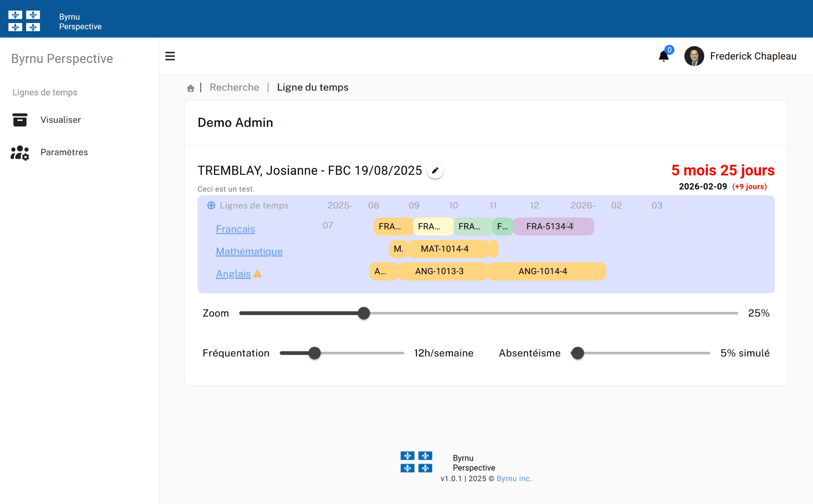Image resolution: width=813 pixels, height=504 pixels.
Task: Select the Ligne du temps breadcrumb item
Action: (312, 87)
